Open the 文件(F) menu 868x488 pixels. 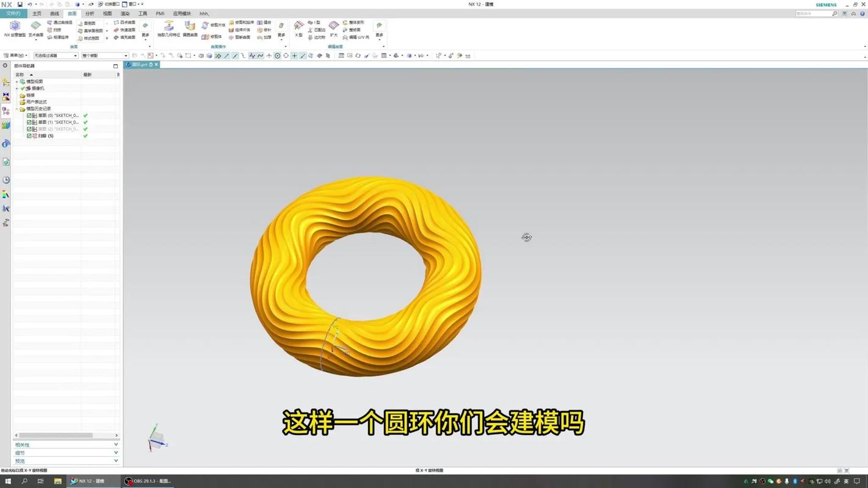(x=13, y=13)
